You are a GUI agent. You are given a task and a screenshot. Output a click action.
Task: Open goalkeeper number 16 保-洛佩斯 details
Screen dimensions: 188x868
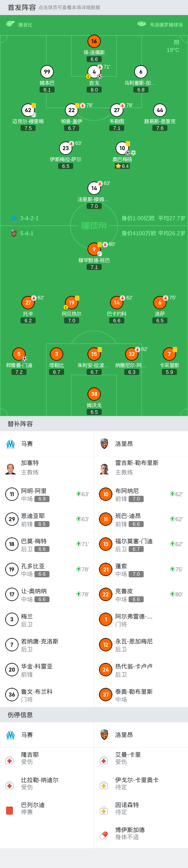pos(94,41)
